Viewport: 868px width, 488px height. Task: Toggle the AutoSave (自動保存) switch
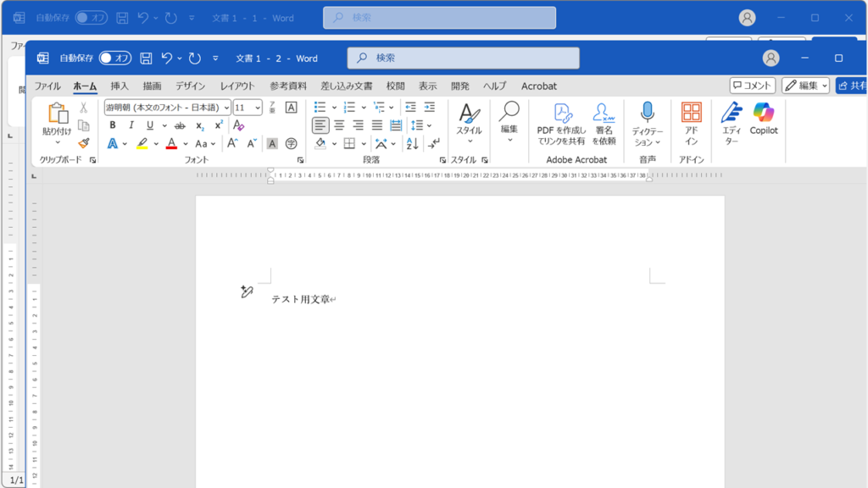click(x=115, y=58)
